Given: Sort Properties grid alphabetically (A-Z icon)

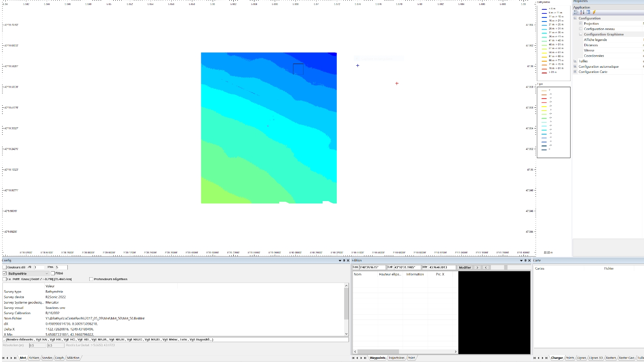Looking at the screenshot, I should pos(582,12).
